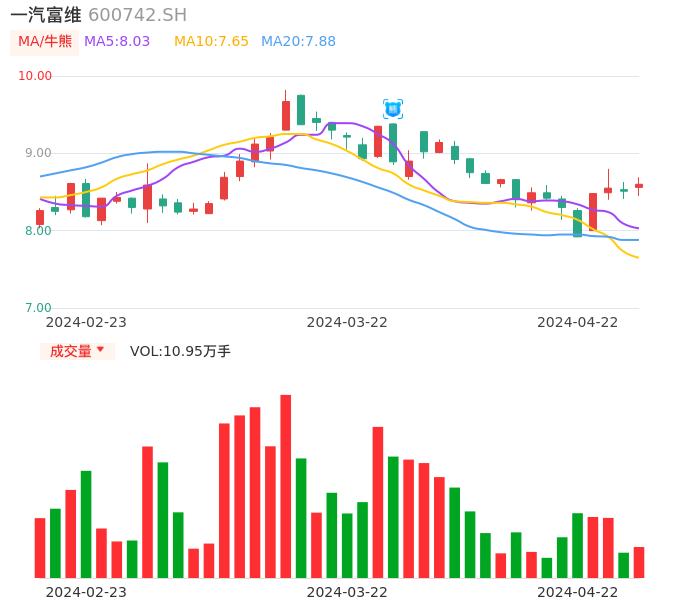Click the tallest red volume bar

(x=285, y=486)
